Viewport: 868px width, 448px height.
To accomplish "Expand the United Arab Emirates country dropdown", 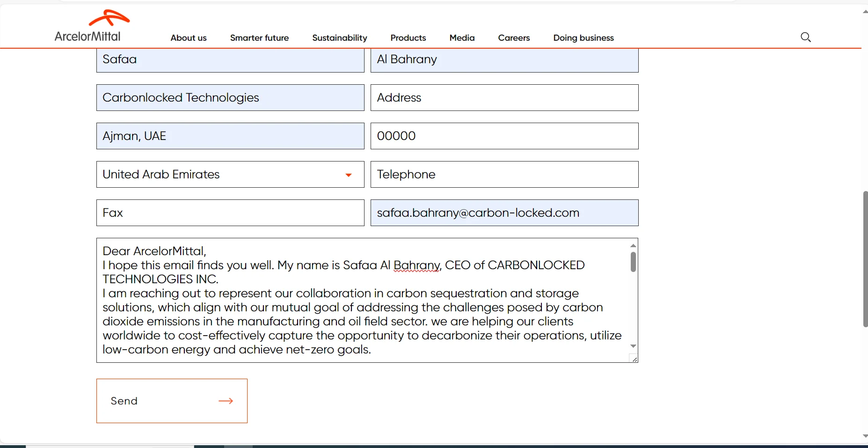I will coord(230,174).
